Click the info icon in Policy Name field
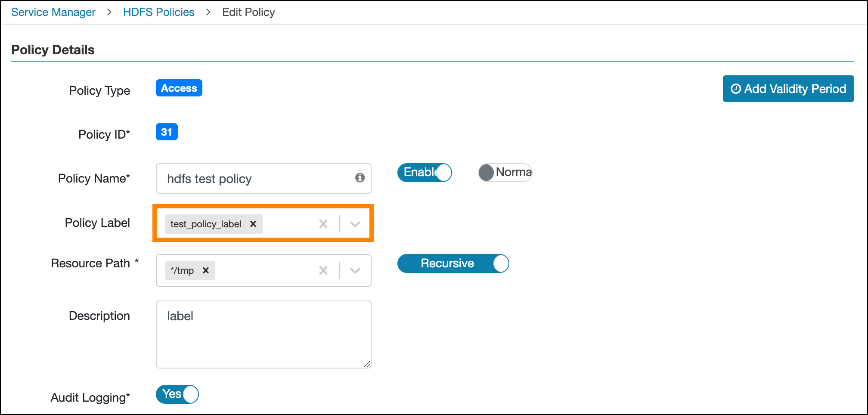This screenshot has width=868, height=415. click(x=360, y=178)
